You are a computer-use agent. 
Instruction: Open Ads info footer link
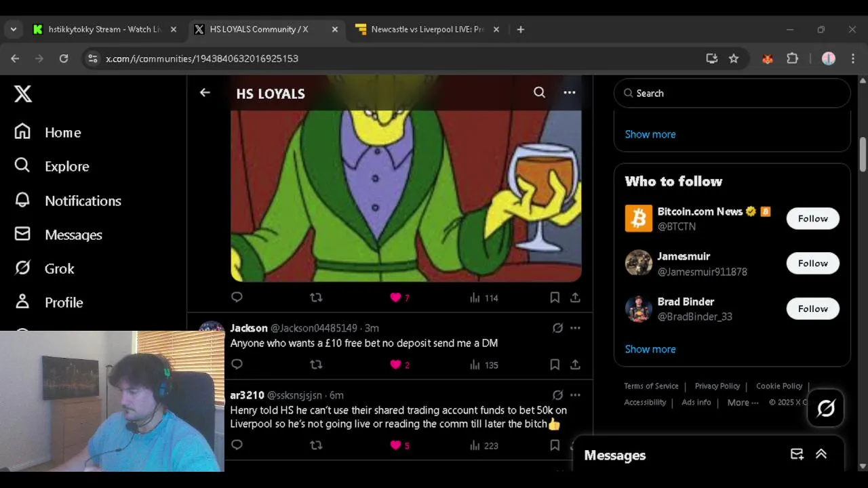(x=696, y=402)
